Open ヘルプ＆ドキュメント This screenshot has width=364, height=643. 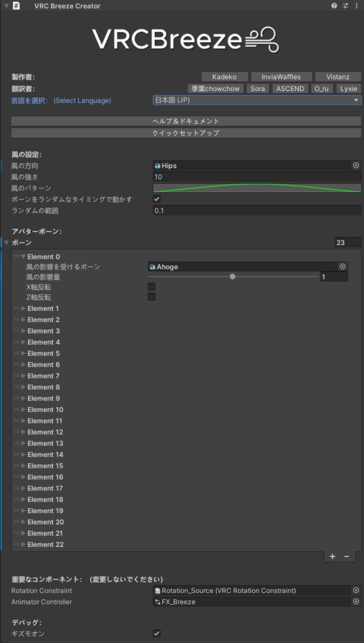coord(186,121)
